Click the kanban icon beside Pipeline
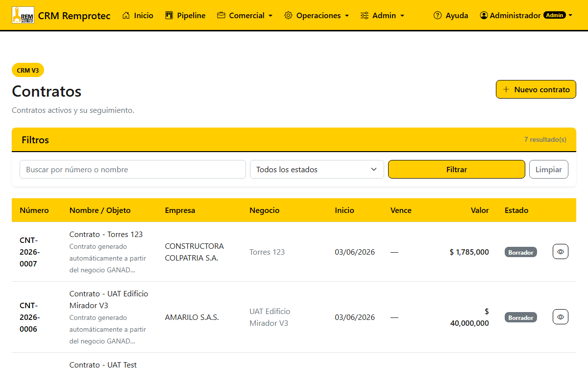The image size is (588, 368). 169,15
